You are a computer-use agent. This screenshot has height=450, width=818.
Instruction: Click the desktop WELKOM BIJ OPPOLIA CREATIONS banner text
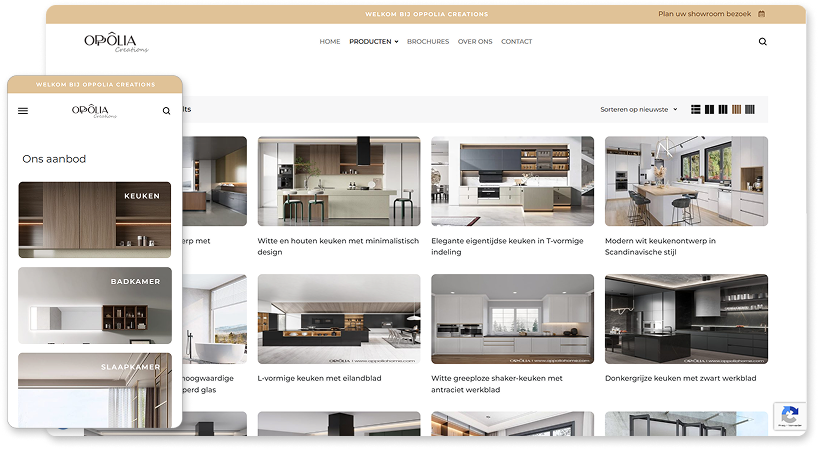coord(427,14)
